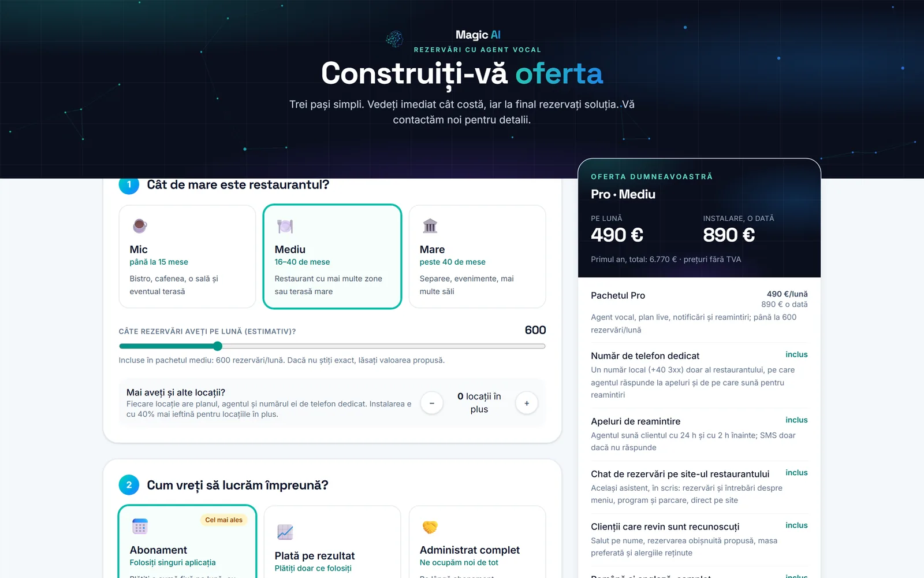
Task: Click the 'Pachetul Pro' summary row title
Action: pos(618,295)
